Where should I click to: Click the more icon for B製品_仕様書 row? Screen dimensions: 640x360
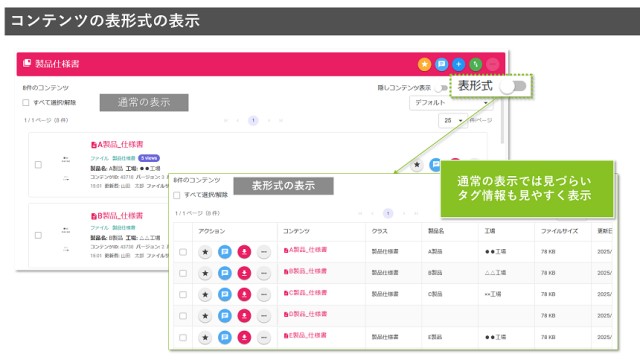(x=264, y=273)
